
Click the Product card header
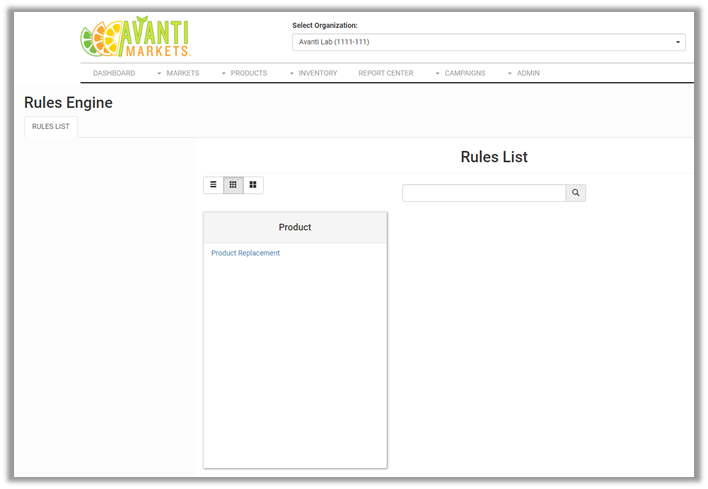295,227
